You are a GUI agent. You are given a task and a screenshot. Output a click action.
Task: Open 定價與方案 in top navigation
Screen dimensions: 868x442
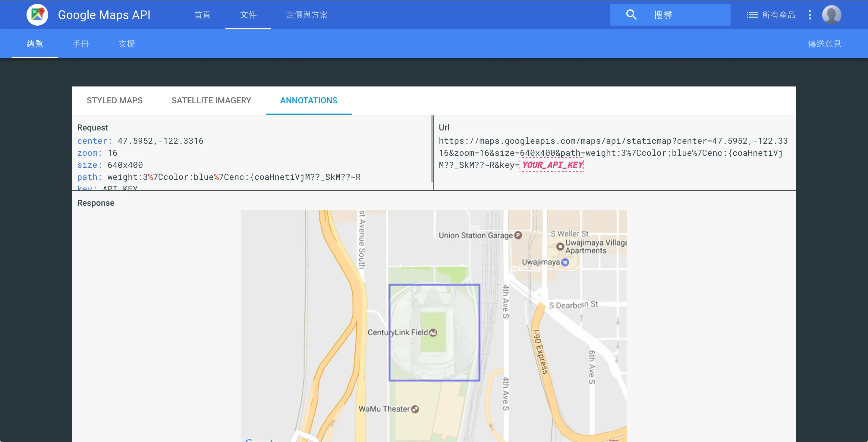pyautogui.click(x=307, y=15)
